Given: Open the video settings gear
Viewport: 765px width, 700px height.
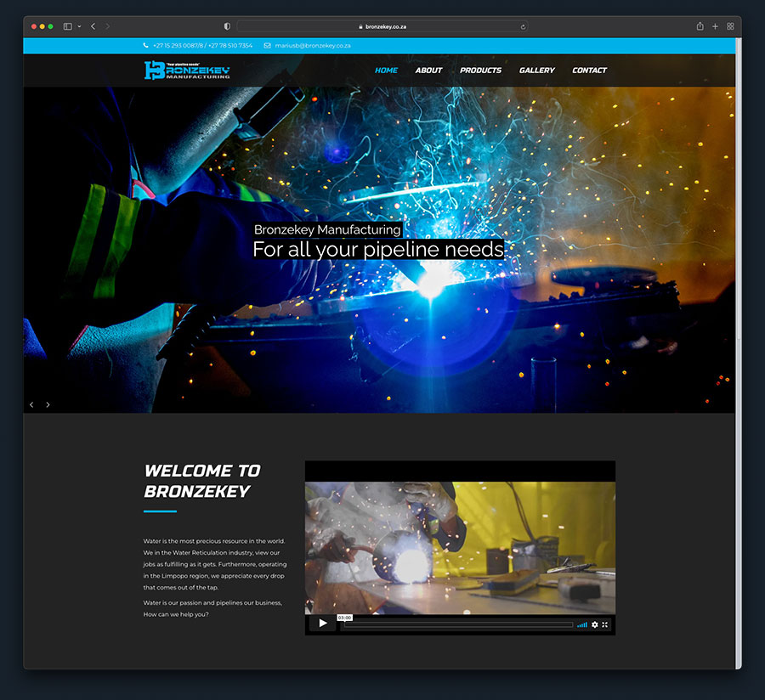Looking at the screenshot, I should click(x=594, y=624).
